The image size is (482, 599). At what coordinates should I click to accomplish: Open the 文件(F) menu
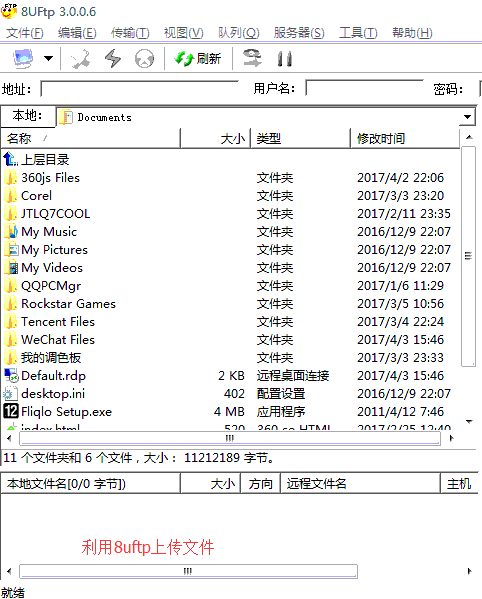tap(25, 33)
